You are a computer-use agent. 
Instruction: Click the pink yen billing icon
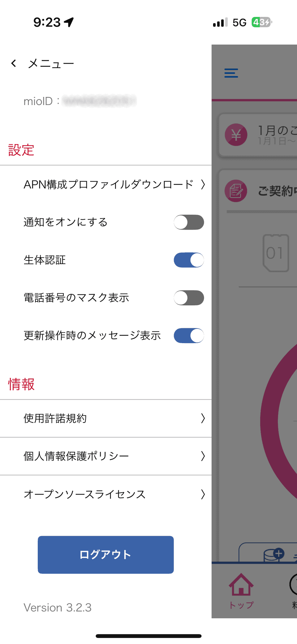(x=236, y=135)
